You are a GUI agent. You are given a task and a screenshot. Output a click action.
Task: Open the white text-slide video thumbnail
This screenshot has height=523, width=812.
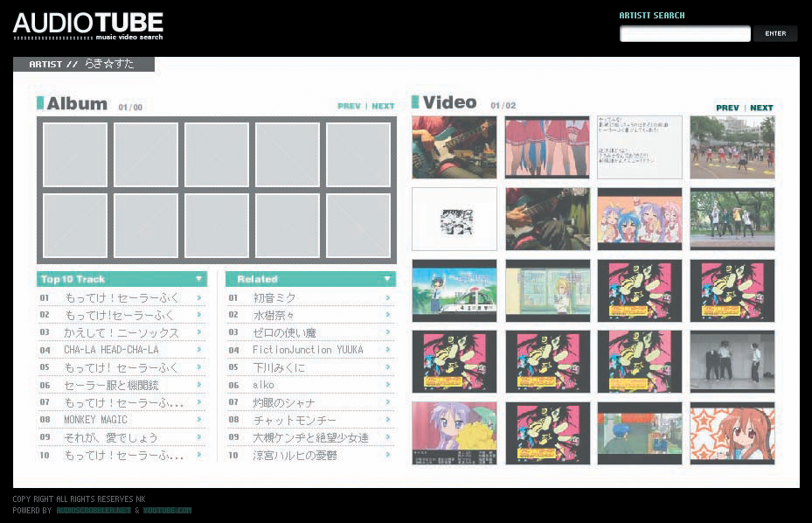click(x=640, y=147)
